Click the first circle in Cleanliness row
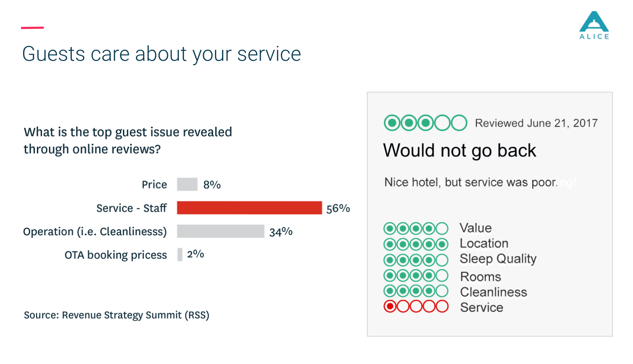The width and height of the screenshot is (633, 364). 390,291
